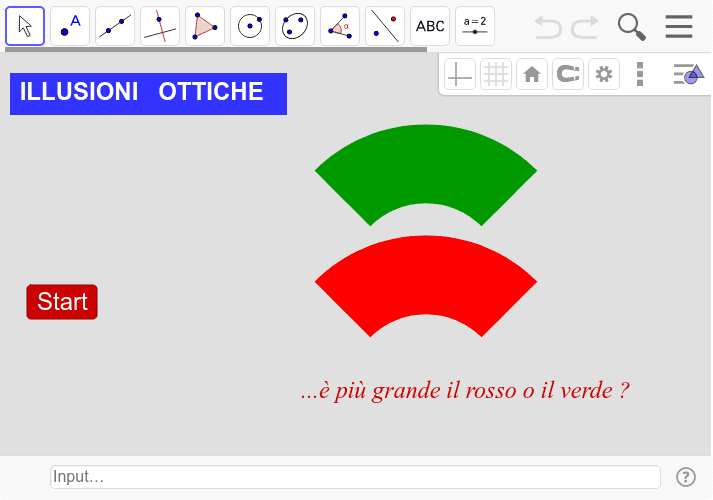Select the Ellipse tool
The height and width of the screenshot is (500, 713).
[x=295, y=26]
